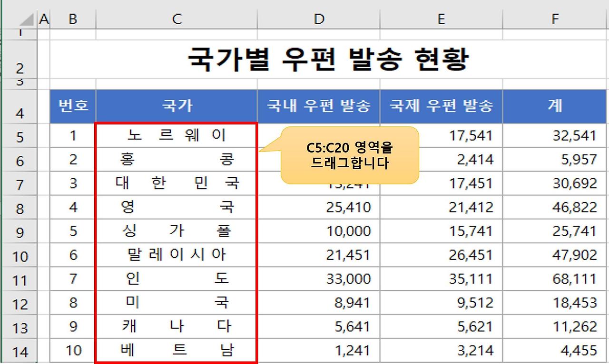Select row header 10

[x=20, y=256]
